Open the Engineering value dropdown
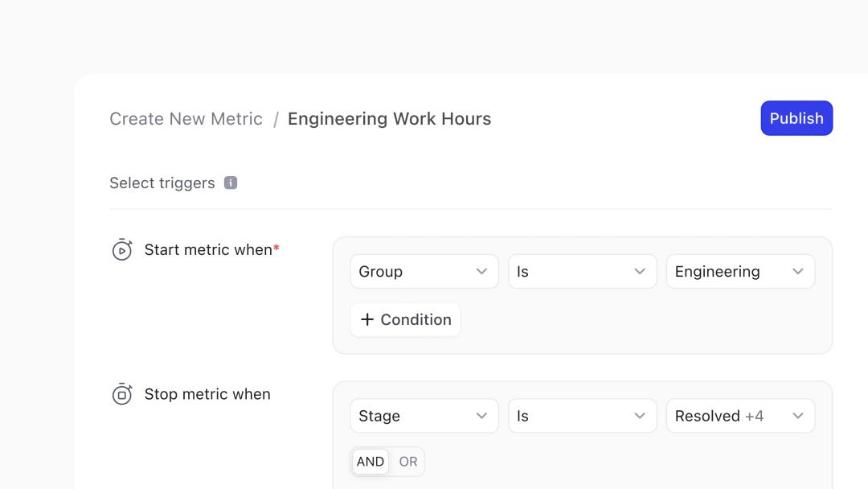Screen dimensions: 868x489 pos(739,271)
